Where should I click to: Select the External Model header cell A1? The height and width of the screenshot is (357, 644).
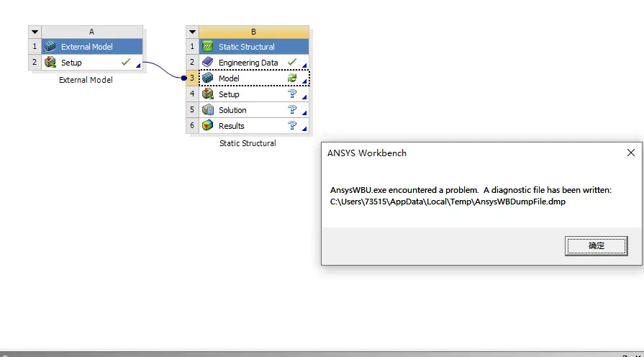pyautogui.click(x=92, y=46)
